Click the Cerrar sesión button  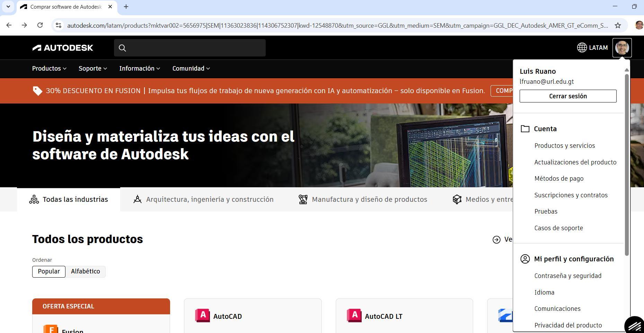(568, 96)
